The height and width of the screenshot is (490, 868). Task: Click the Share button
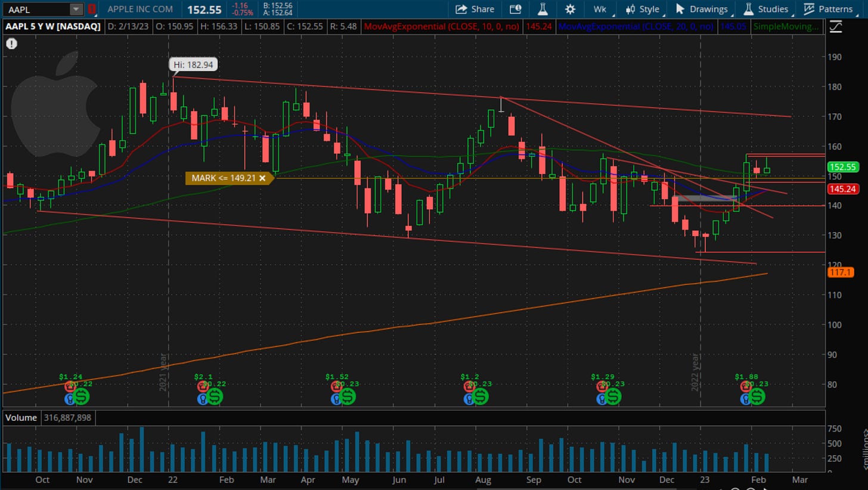(475, 9)
